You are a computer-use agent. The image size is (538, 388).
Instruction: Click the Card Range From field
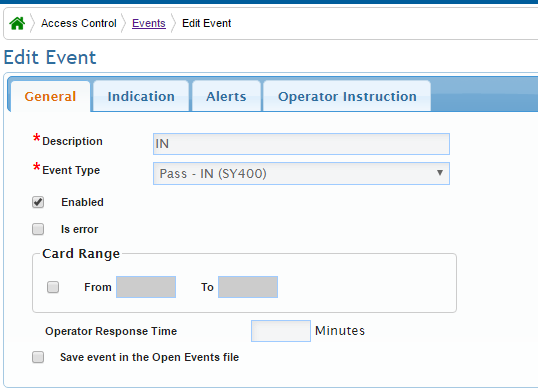point(146,287)
